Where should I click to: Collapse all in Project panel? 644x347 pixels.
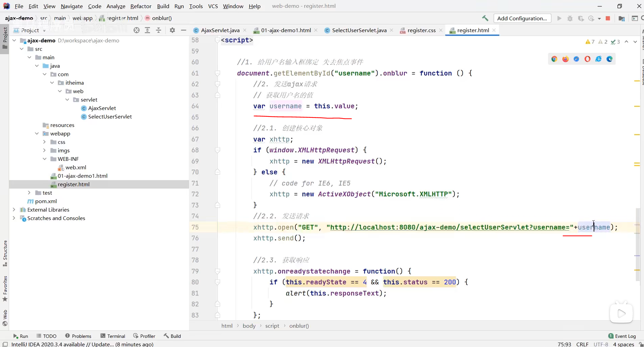(x=159, y=30)
